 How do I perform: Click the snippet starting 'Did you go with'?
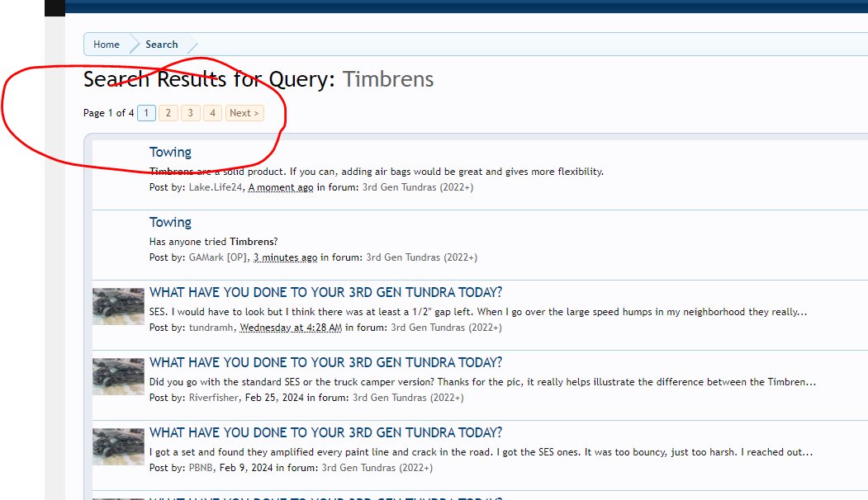482,382
